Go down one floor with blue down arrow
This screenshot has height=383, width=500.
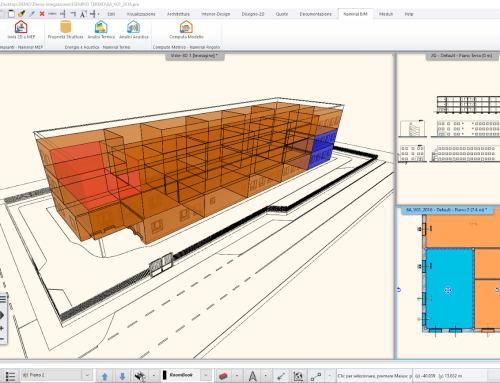click(x=122, y=376)
